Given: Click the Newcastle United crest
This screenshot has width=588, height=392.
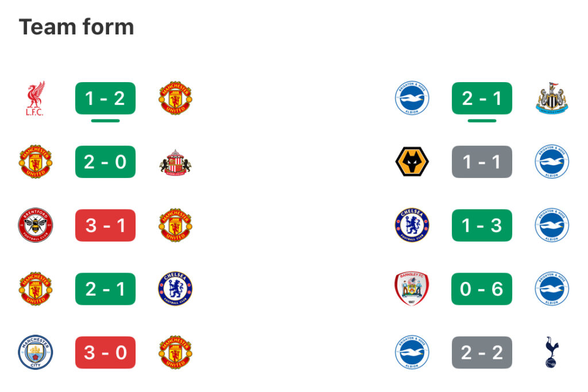Looking at the screenshot, I should [551, 98].
